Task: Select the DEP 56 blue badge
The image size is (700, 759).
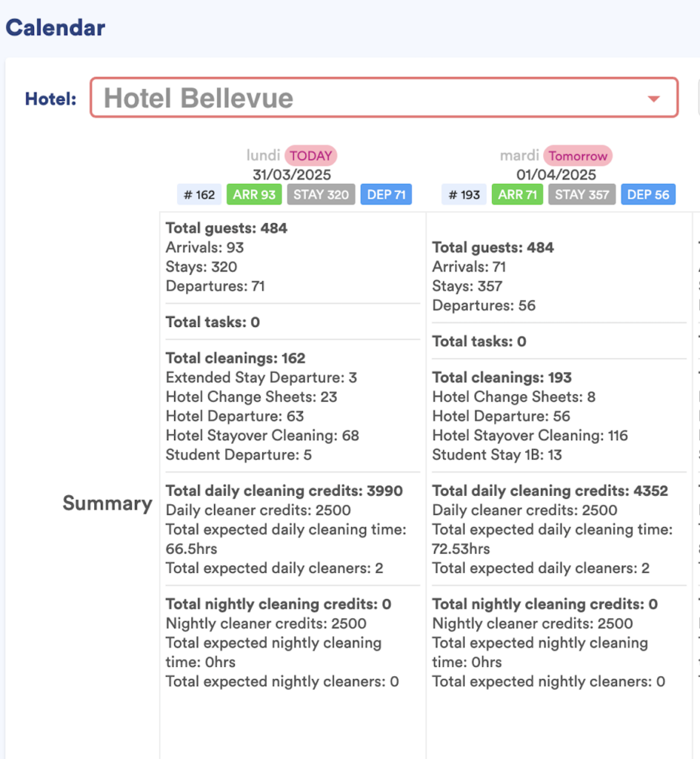Action: [648, 195]
